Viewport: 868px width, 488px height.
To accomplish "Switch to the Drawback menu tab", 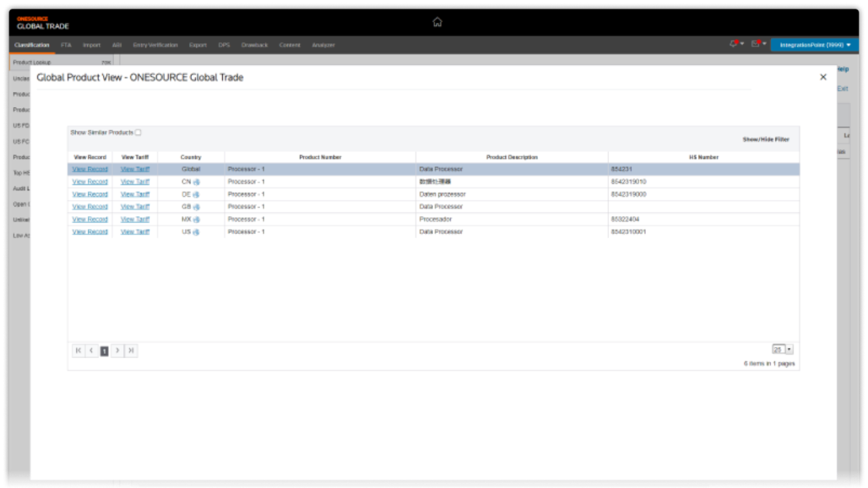I will click(254, 45).
